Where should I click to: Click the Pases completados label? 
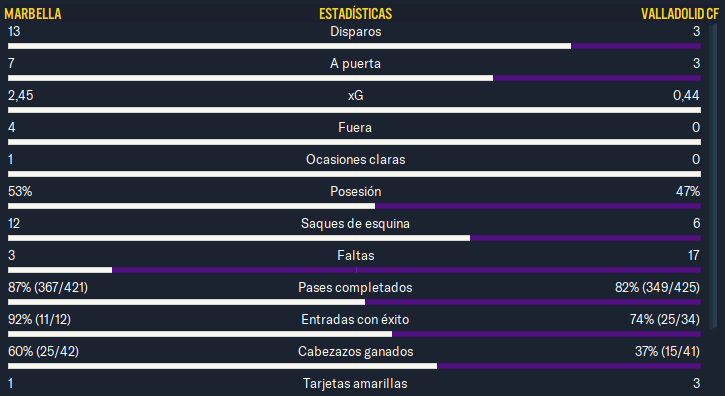coord(355,287)
